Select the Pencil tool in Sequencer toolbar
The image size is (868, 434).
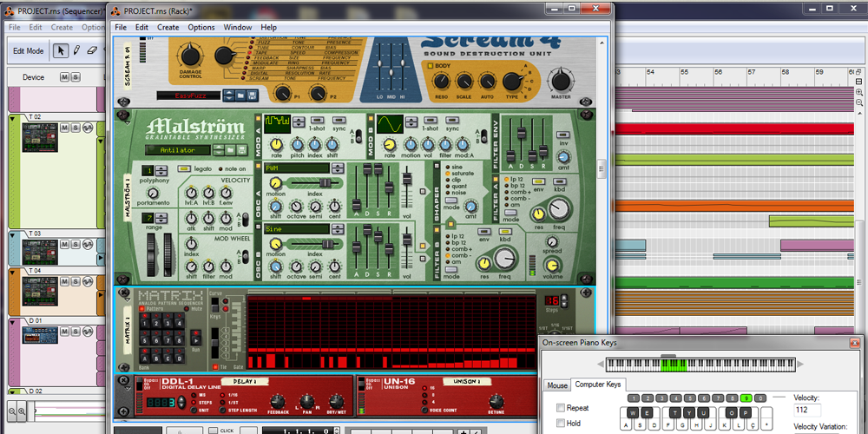pos(76,50)
